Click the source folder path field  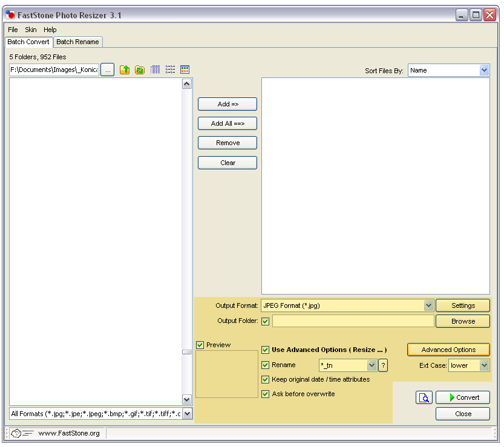pyautogui.click(x=54, y=70)
